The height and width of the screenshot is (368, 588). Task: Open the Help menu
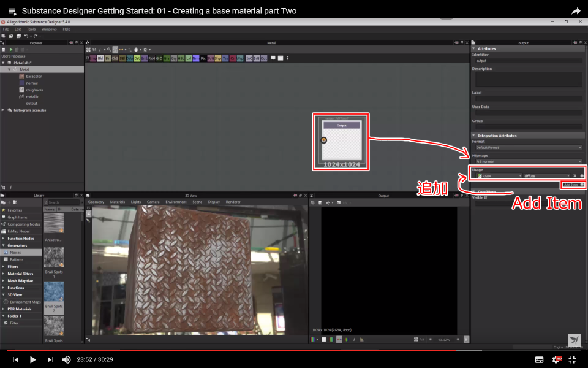66,29
